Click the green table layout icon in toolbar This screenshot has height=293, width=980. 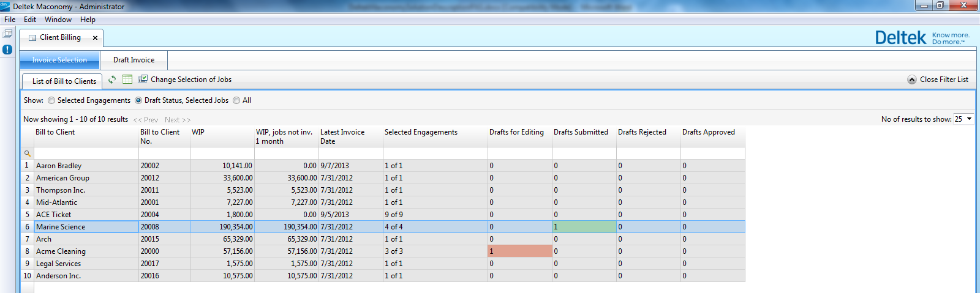(x=127, y=80)
